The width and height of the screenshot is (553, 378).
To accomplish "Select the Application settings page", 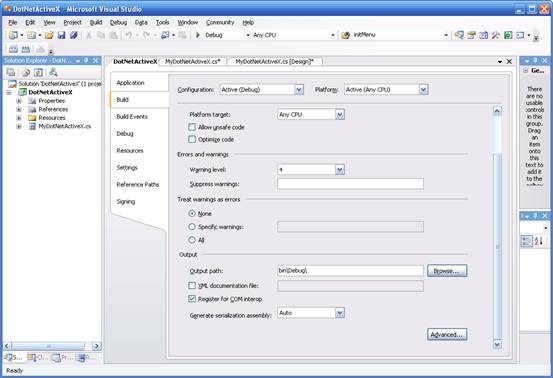I will pyautogui.click(x=130, y=83).
